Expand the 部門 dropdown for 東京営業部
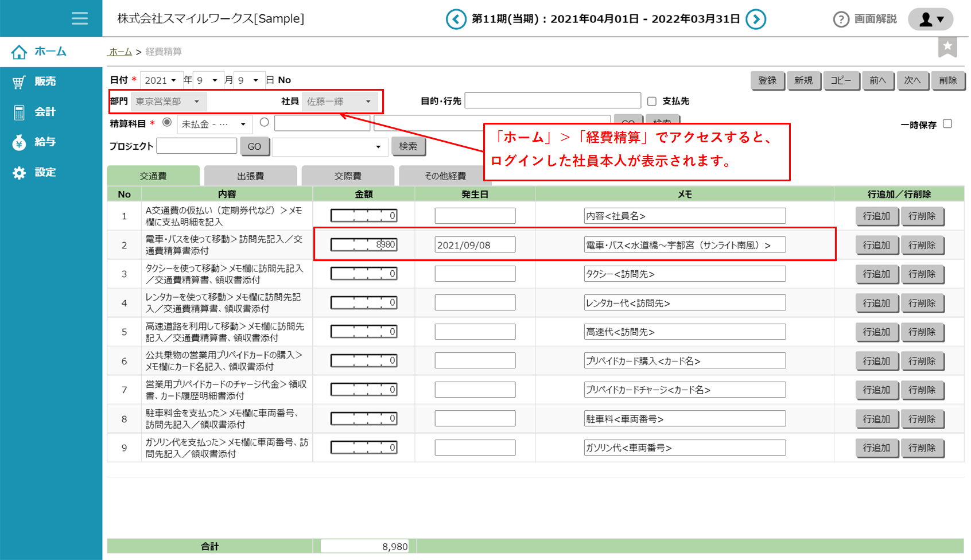971x560 pixels. 169,101
